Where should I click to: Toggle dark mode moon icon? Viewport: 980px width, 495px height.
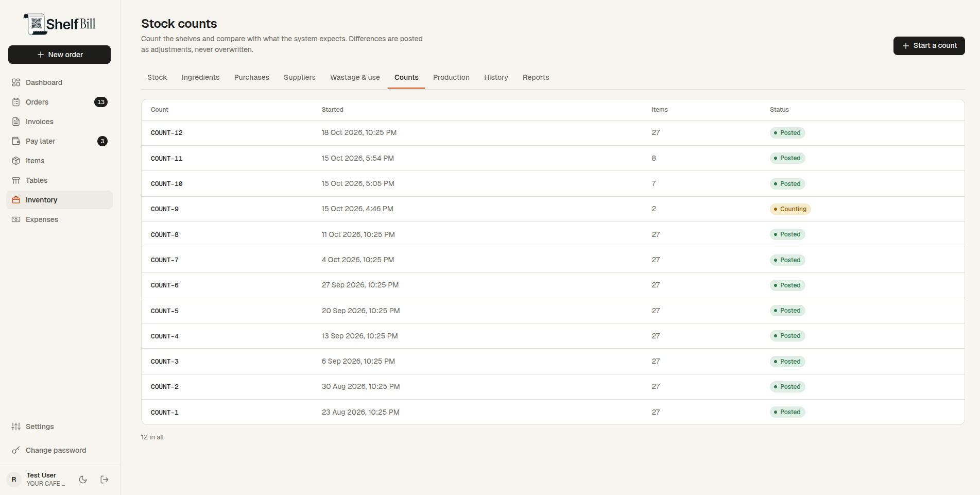click(x=83, y=480)
